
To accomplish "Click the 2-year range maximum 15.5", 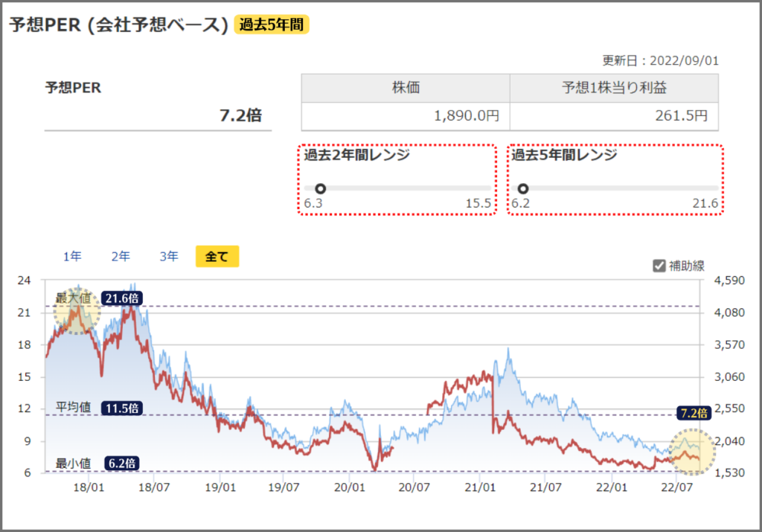I will [478, 203].
